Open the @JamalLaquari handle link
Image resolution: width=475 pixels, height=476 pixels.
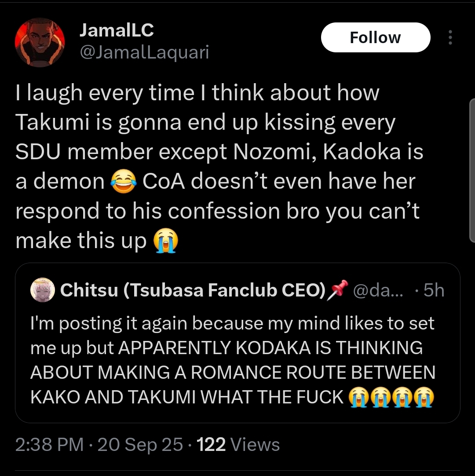click(x=144, y=53)
